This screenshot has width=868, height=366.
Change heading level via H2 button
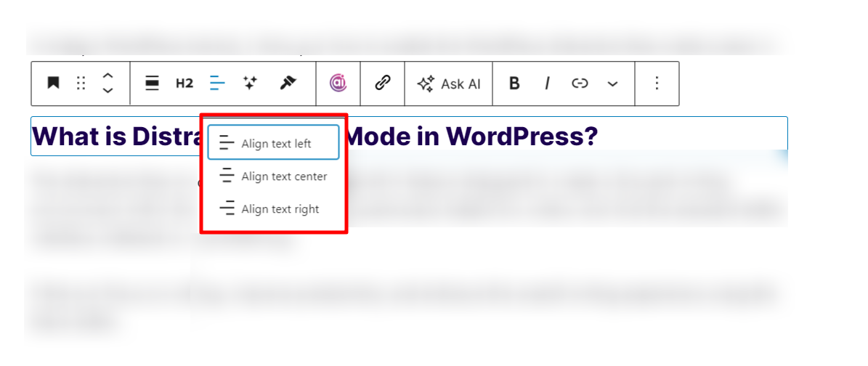click(184, 84)
